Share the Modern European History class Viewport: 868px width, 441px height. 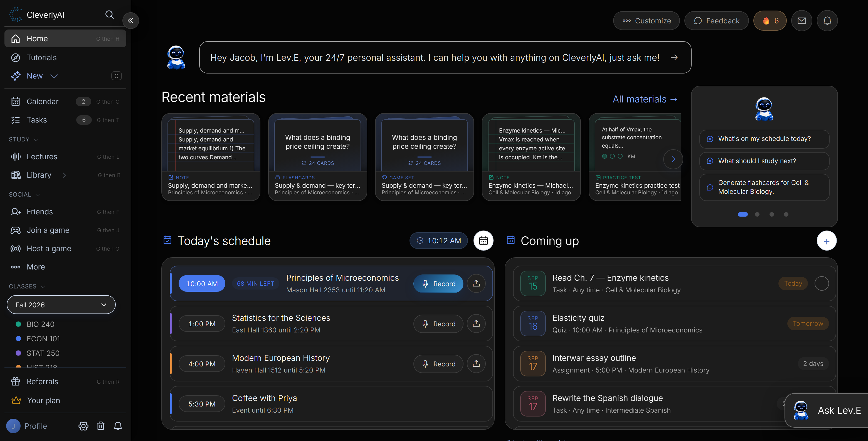[476, 363]
